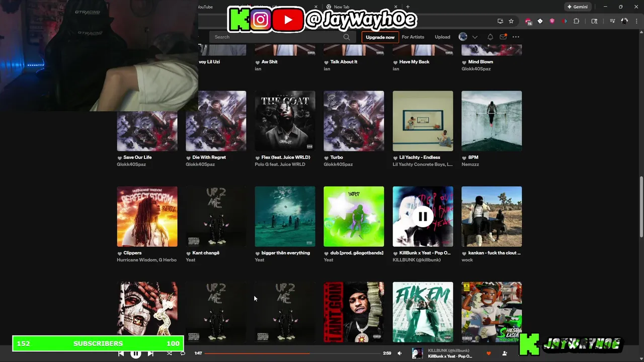Open the messages envelope icon
The height and width of the screenshot is (362, 644).
503,37
